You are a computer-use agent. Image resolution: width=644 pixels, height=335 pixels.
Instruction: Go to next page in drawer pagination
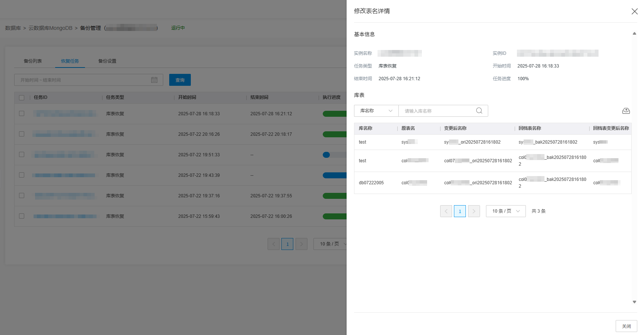point(474,211)
